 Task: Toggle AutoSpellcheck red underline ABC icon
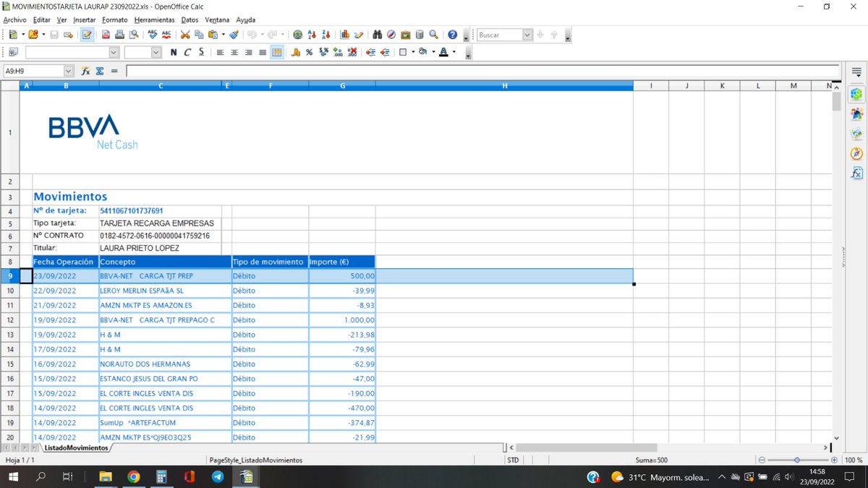pyautogui.click(x=166, y=35)
